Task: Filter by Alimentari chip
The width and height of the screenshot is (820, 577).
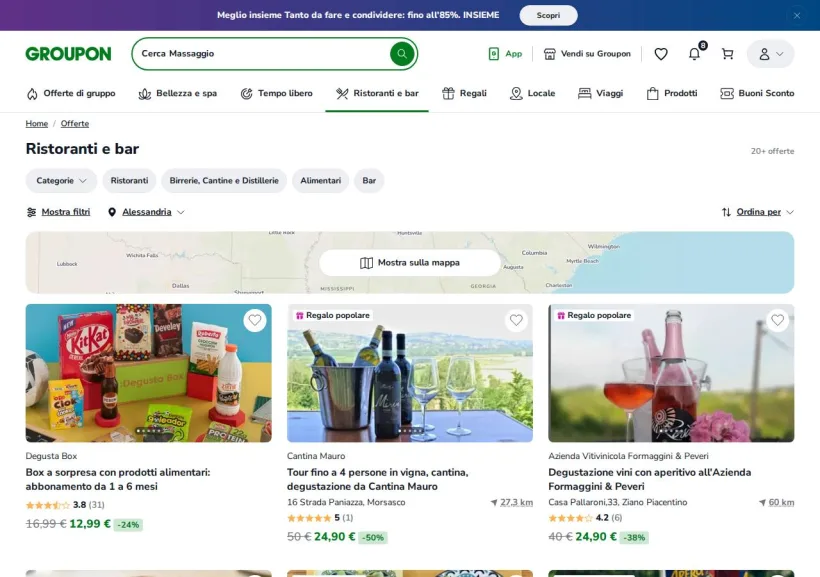Action: pos(321,180)
